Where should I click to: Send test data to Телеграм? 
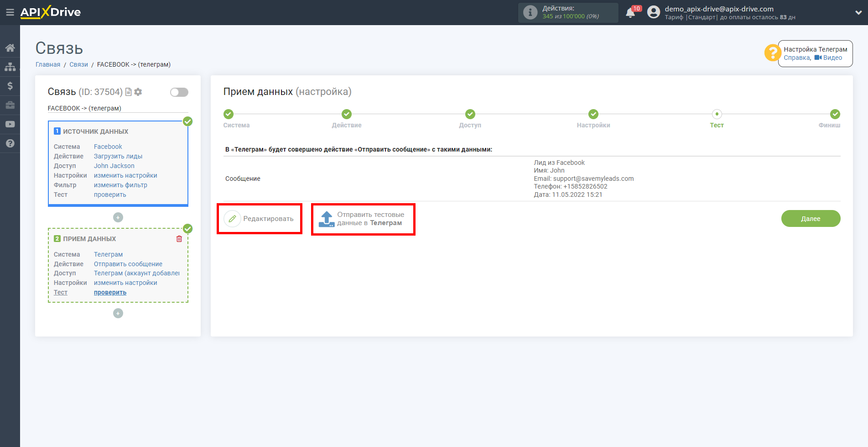point(363,219)
